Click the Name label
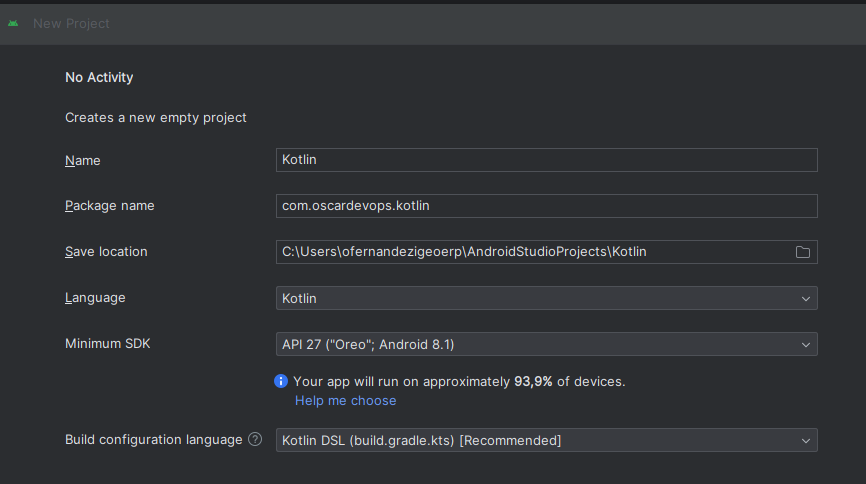This screenshot has height=484, width=866. click(83, 161)
